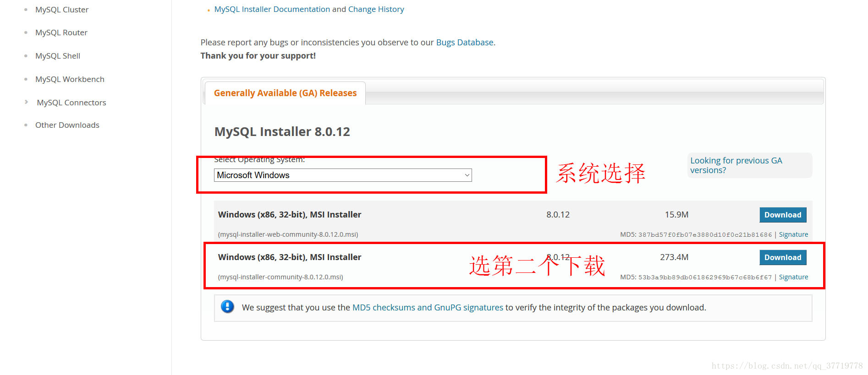Open MySQL Workbench sidebar link

[70, 79]
